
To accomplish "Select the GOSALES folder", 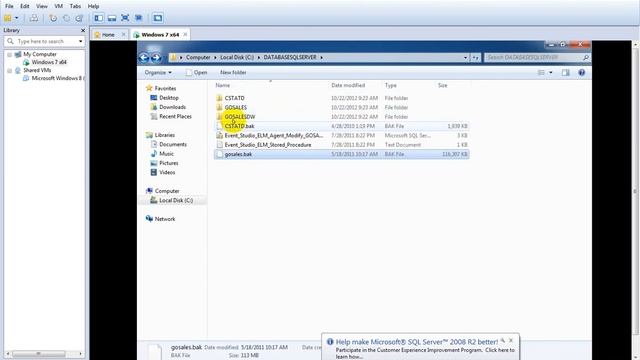I will pyautogui.click(x=236, y=108).
